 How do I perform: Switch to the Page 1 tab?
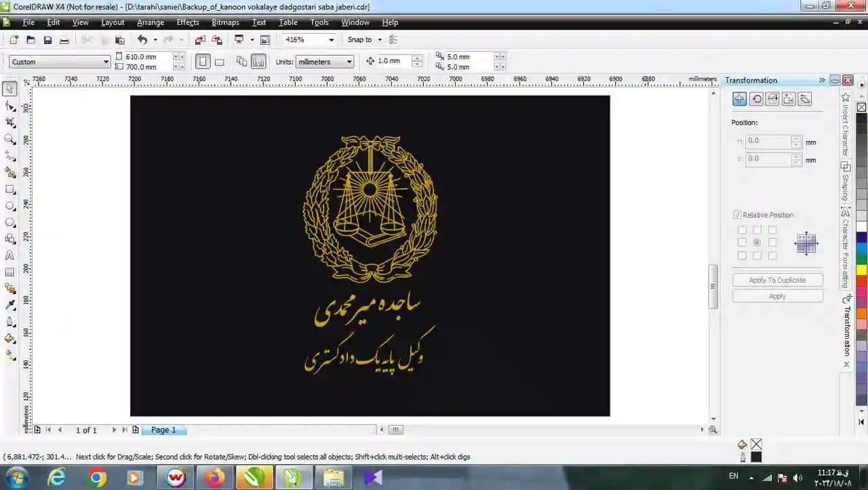pyautogui.click(x=163, y=430)
